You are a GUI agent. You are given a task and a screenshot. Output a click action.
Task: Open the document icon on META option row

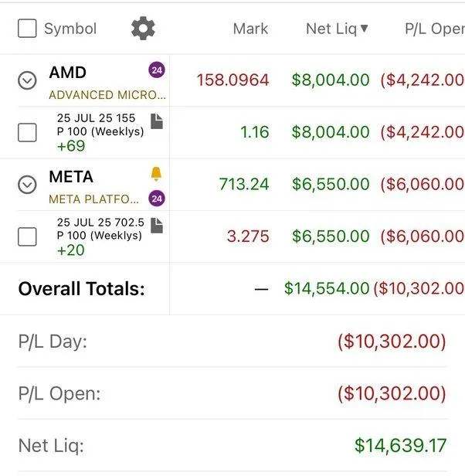[157, 225]
